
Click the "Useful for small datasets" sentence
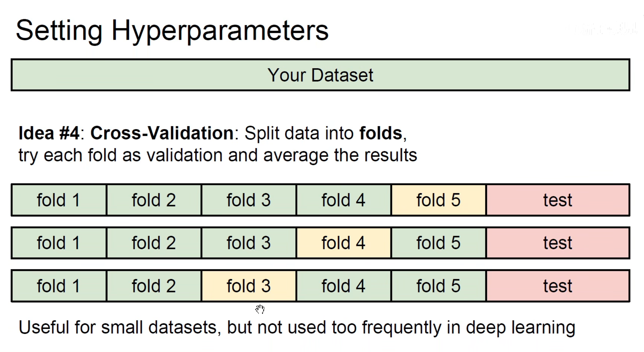pyautogui.click(x=296, y=327)
